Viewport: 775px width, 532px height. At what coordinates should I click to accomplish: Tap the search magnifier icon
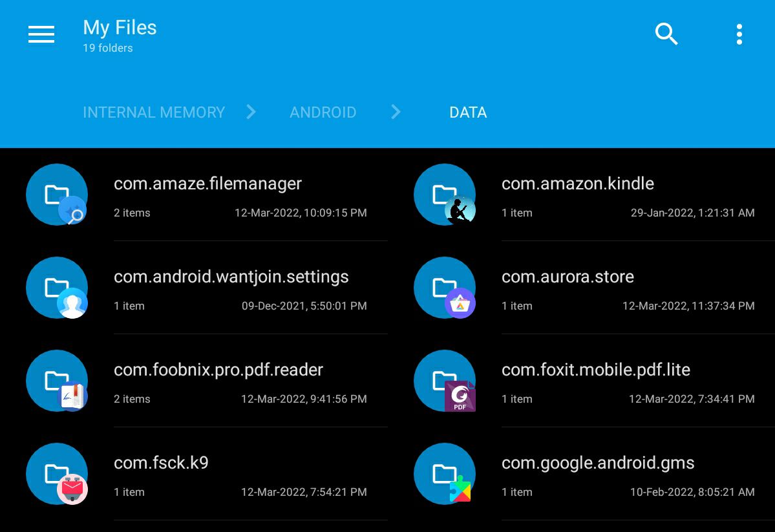click(x=666, y=34)
